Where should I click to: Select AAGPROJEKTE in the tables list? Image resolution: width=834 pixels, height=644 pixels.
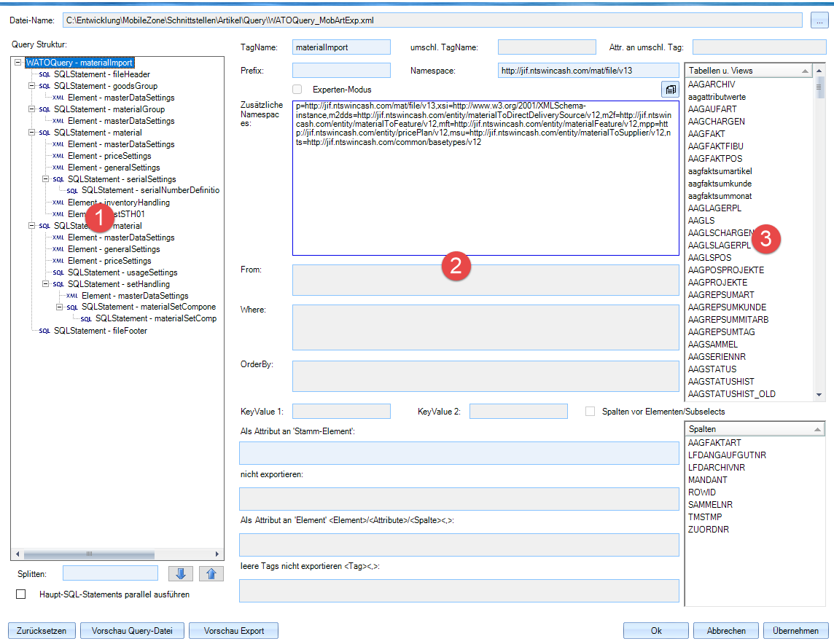pyautogui.click(x=717, y=283)
